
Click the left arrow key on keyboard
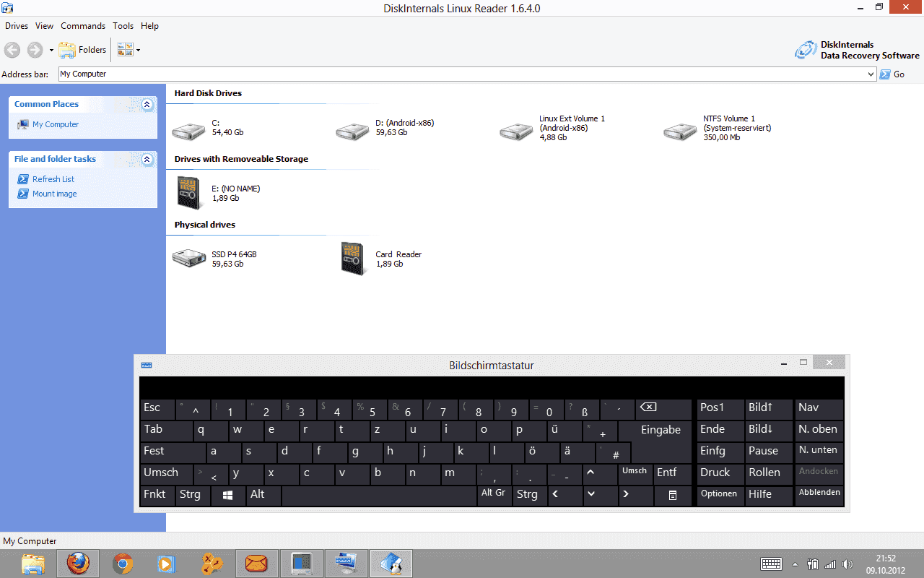(x=565, y=496)
